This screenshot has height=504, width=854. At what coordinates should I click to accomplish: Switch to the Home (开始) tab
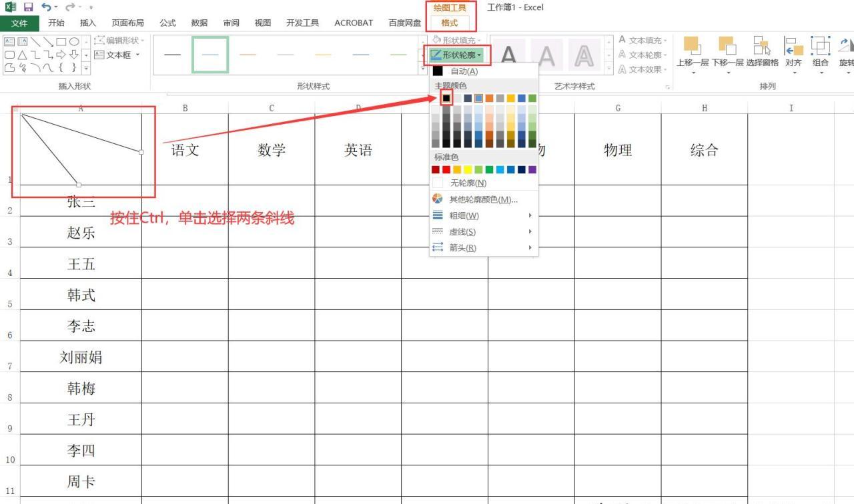tap(56, 23)
